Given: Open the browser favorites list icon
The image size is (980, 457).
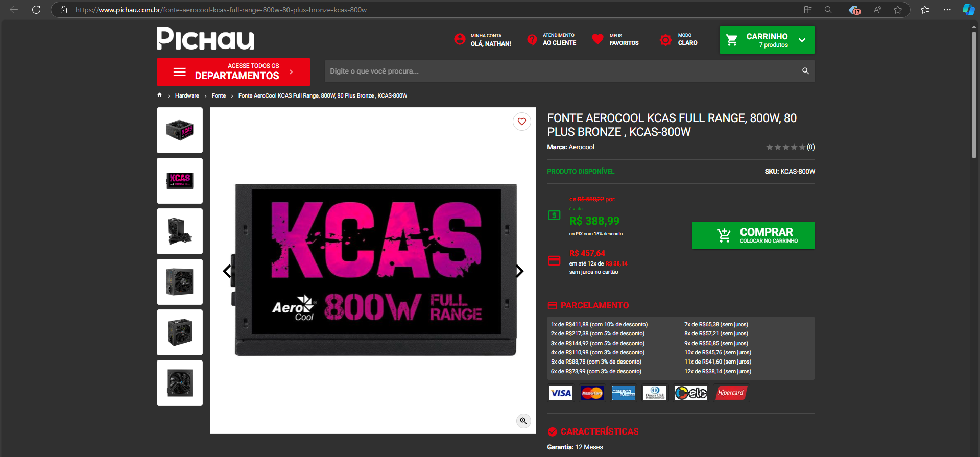Looking at the screenshot, I should (x=925, y=10).
